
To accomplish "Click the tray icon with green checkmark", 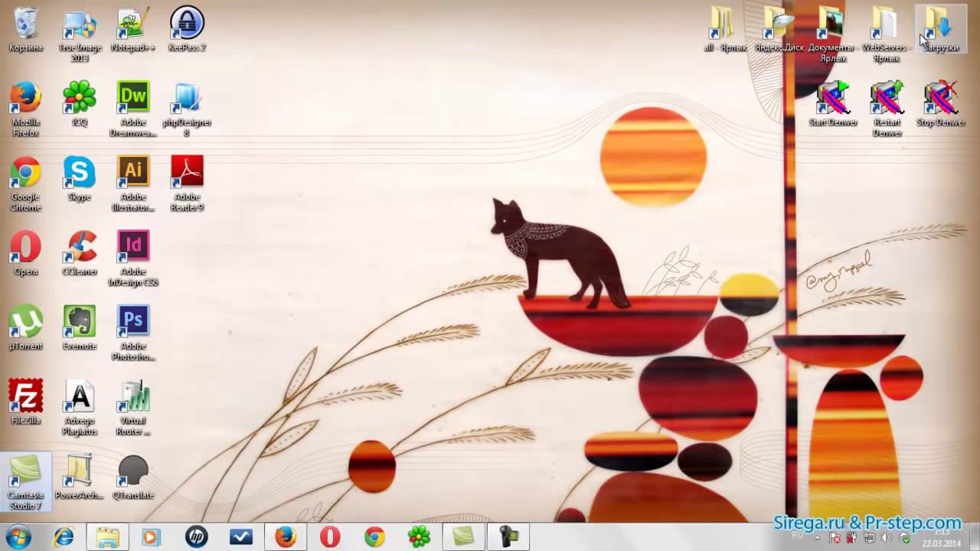I will [904, 538].
